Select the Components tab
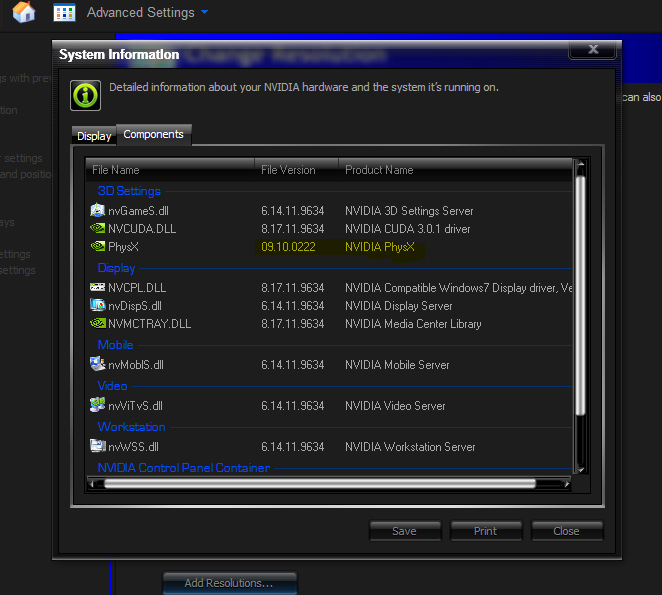Viewport: 662px width, 595px height. [153, 134]
